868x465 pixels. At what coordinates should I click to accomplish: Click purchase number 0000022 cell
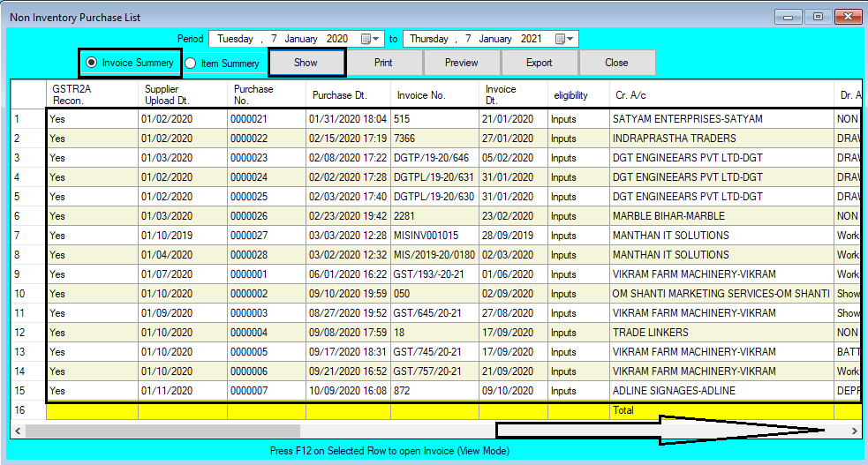(267, 139)
